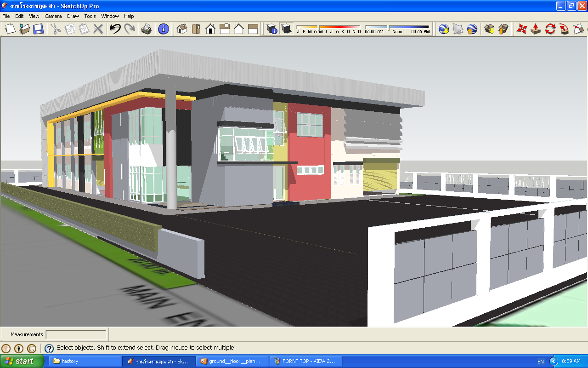Switch to Front view house icon
Screen dimensions: 588x368
[x=210, y=29]
